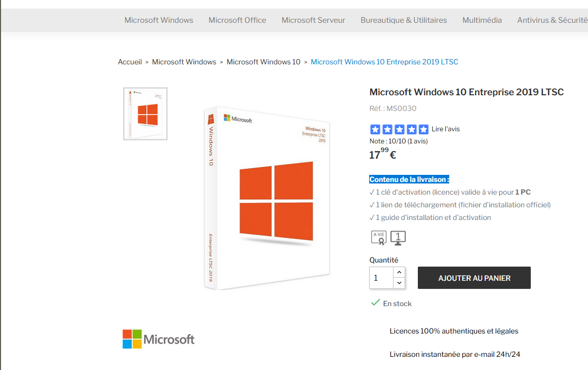This screenshot has width=588, height=370.
Task: Decrease quantity with the down arrow
Action: pyautogui.click(x=399, y=283)
